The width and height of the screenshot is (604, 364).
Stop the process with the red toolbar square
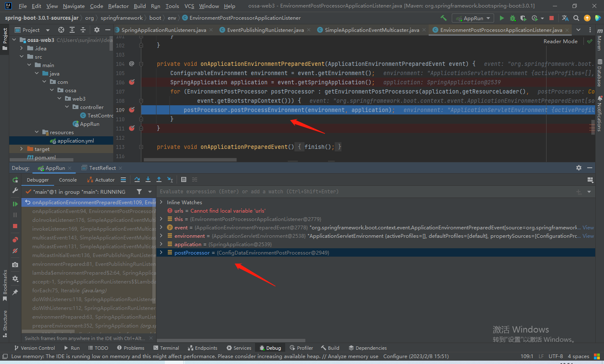(552, 18)
